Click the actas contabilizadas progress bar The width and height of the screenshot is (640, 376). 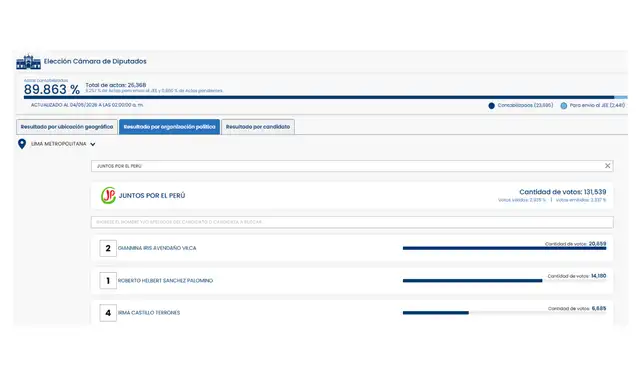coord(325,97)
